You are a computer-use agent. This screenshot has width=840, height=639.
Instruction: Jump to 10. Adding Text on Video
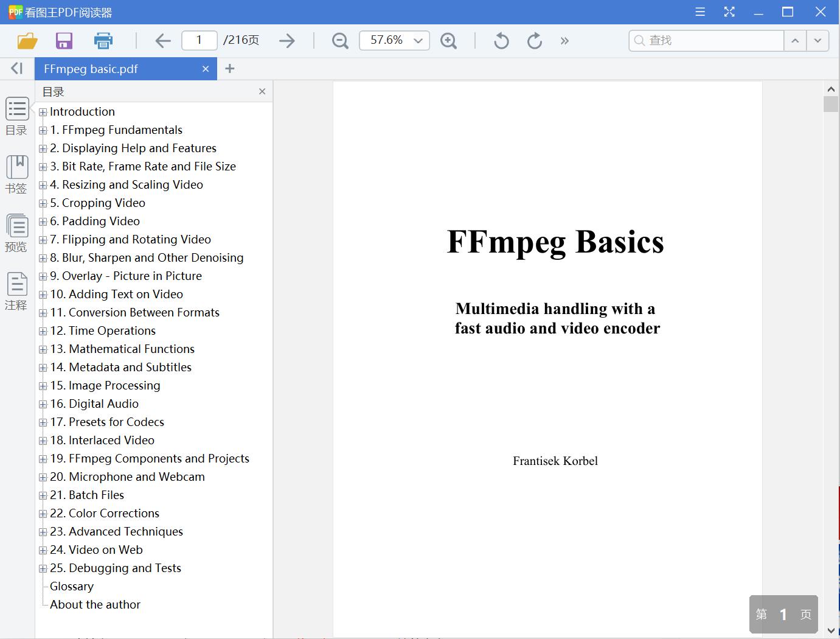[x=116, y=294]
